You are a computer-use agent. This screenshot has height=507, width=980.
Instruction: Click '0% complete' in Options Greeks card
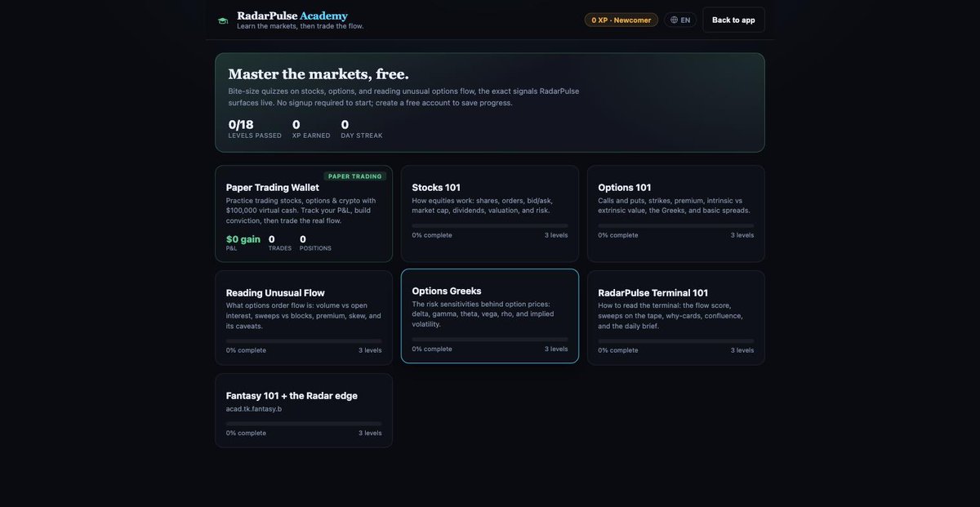pyautogui.click(x=432, y=349)
